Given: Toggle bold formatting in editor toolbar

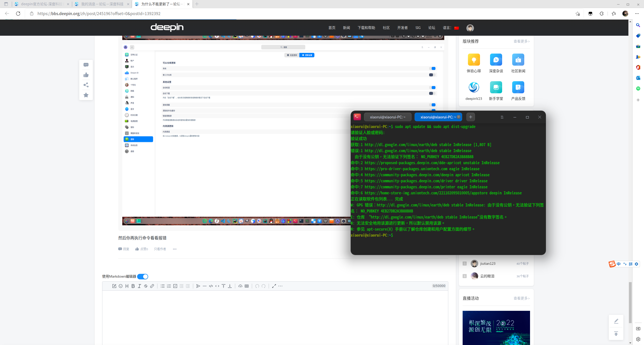Looking at the screenshot, I should click(133, 286).
